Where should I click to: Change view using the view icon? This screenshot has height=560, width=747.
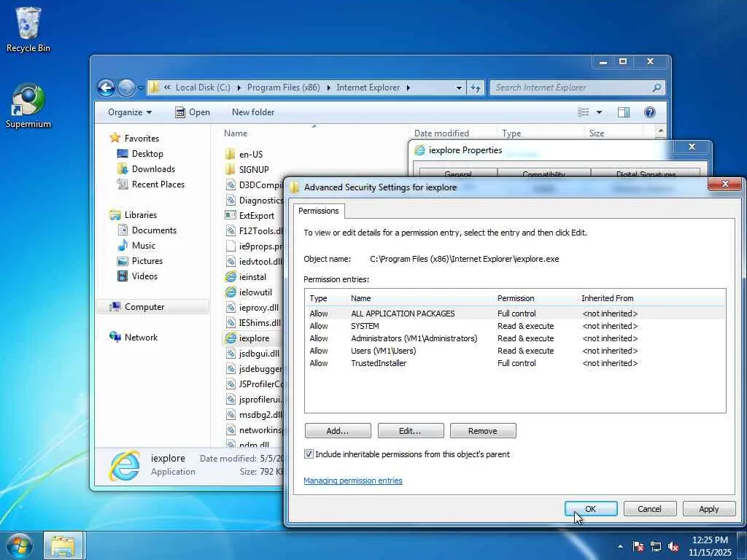click(583, 112)
